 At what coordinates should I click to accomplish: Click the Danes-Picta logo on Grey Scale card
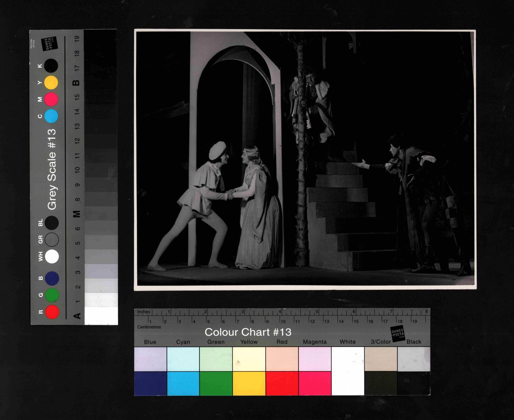pos(49,44)
